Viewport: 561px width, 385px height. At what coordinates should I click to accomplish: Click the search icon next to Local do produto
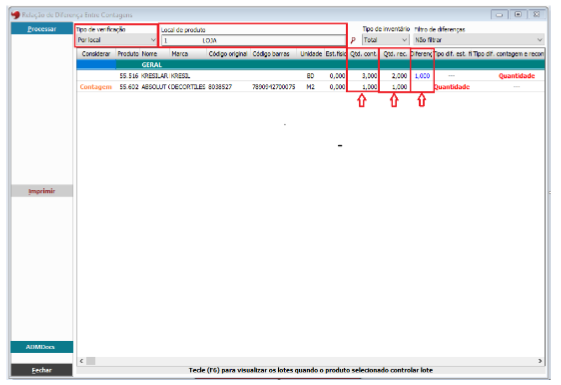pyautogui.click(x=353, y=40)
